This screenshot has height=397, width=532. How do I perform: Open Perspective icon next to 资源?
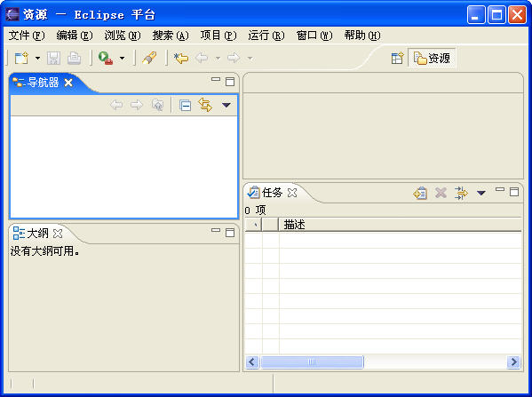coord(397,59)
